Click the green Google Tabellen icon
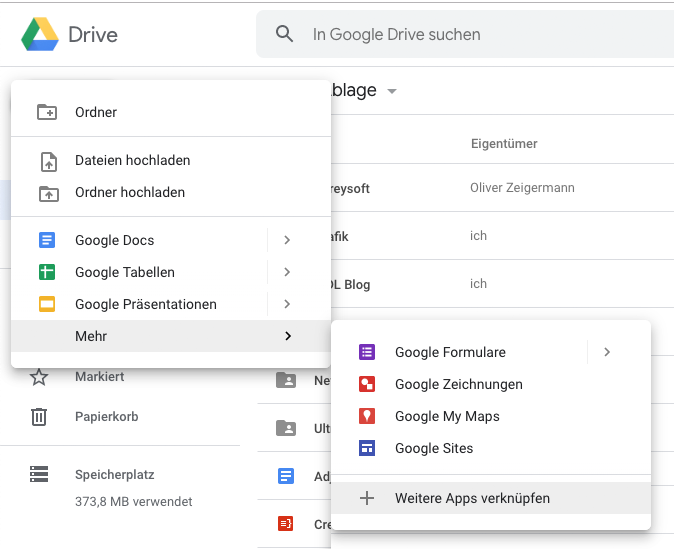Viewport: 674px width, 549px height. [x=47, y=272]
